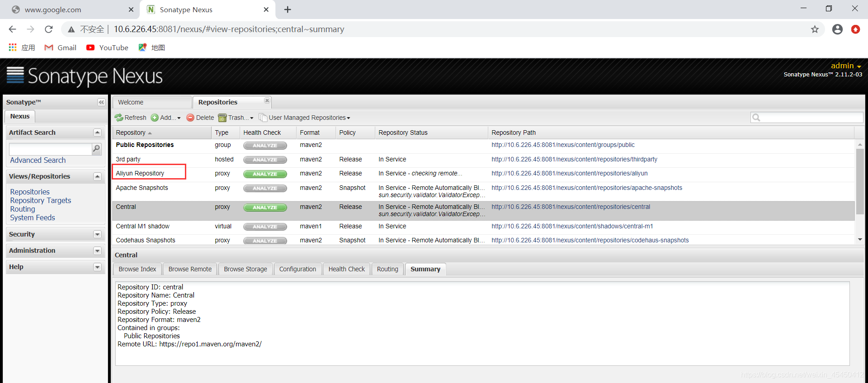Click Analyze button for 3rd party
This screenshot has height=383, width=868.
265,160
